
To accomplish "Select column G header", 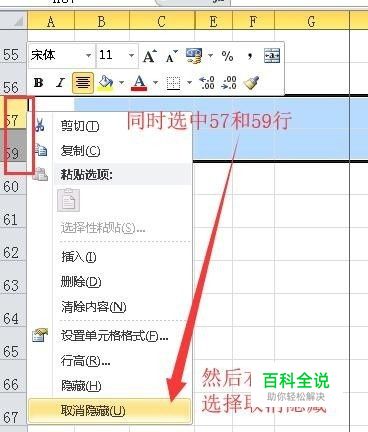I will coord(312,22).
